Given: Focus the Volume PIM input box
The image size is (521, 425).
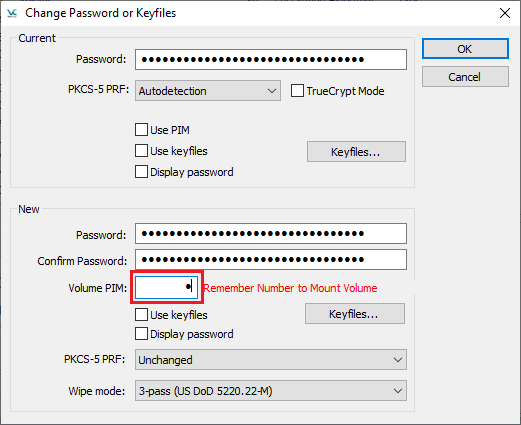Looking at the screenshot, I should (x=166, y=287).
